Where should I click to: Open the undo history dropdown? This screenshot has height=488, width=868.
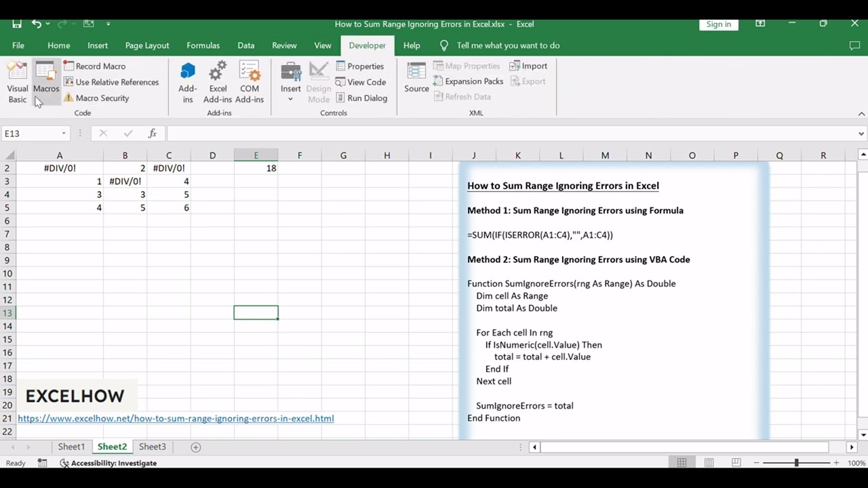click(x=47, y=24)
